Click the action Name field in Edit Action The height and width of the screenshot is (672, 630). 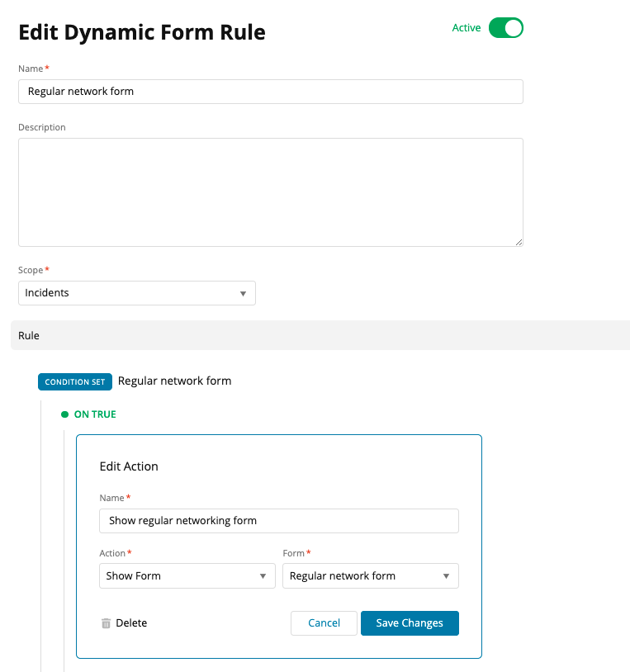click(278, 521)
